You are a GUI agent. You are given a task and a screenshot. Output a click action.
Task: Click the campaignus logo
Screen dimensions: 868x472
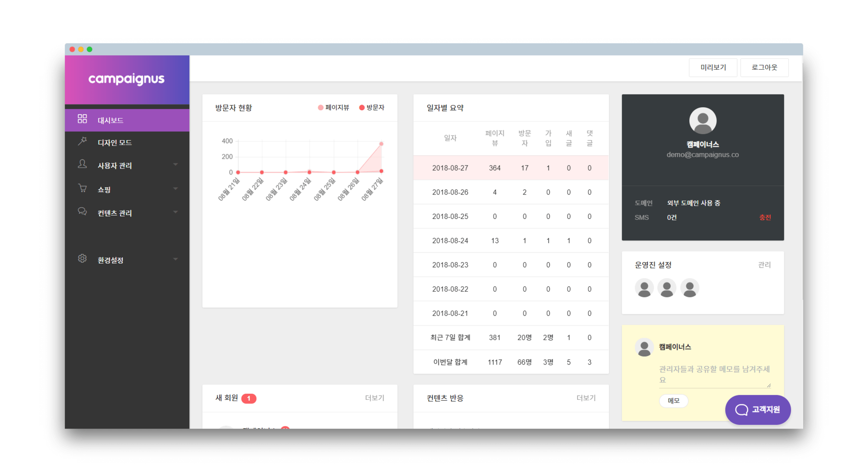tap(127, 79)
